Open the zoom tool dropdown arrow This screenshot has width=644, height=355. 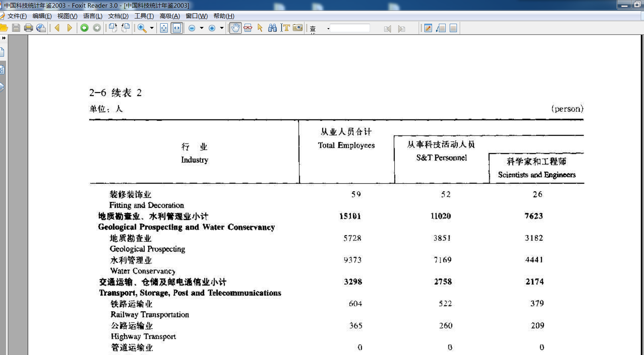pyautogui.click(x=152, y=28)
